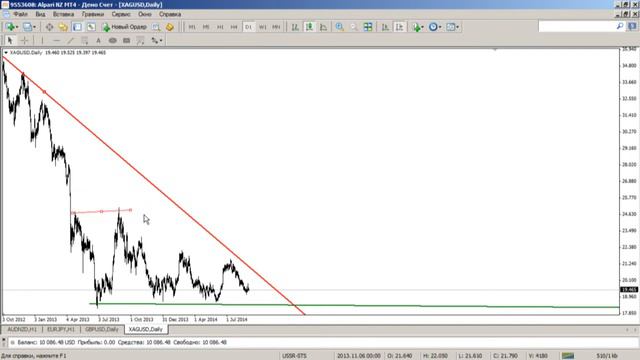This screenshot has width=640, height=360.
Task: Toggle chart Auto Scroll
Action: point(385,27)
